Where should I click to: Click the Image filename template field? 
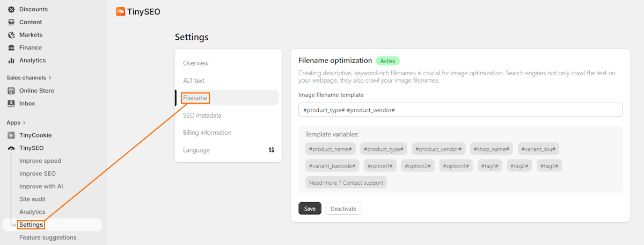click(460, 110)
